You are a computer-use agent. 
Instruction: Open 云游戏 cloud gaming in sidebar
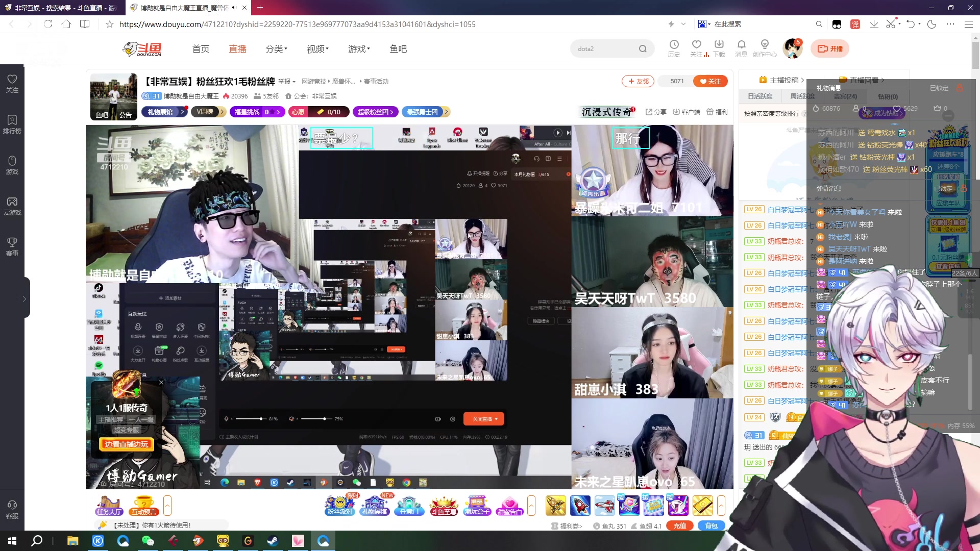12,206
